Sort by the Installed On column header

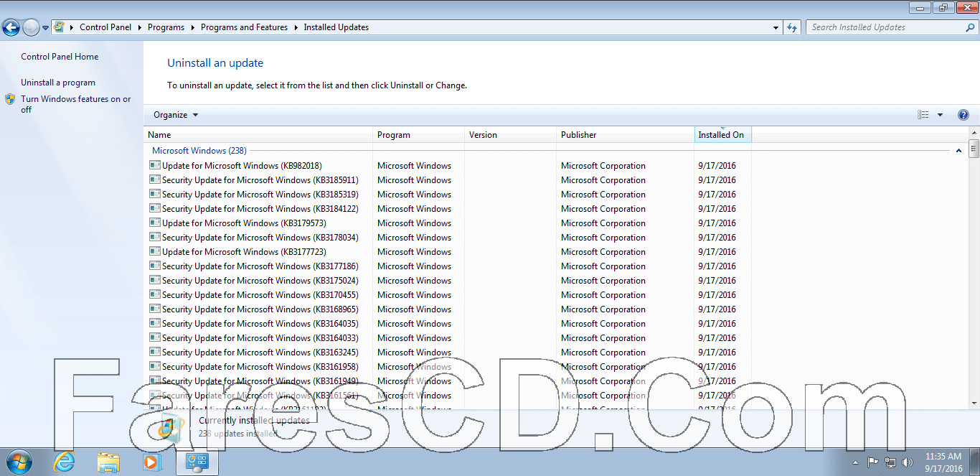723,135
